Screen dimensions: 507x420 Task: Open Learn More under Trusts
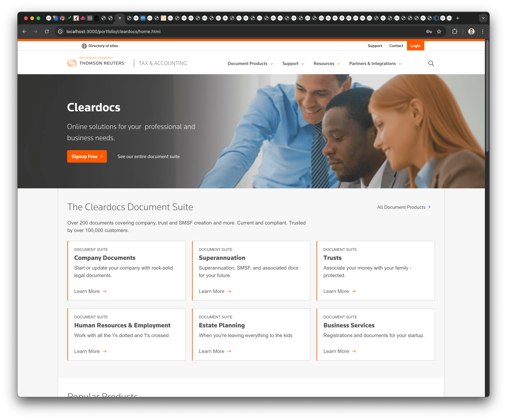[340, 291]
